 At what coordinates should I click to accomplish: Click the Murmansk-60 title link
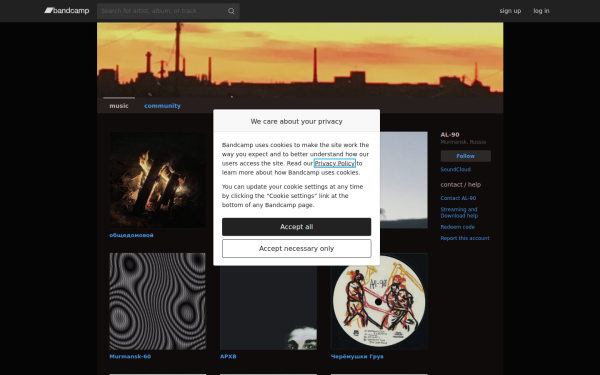coord(130,357)
